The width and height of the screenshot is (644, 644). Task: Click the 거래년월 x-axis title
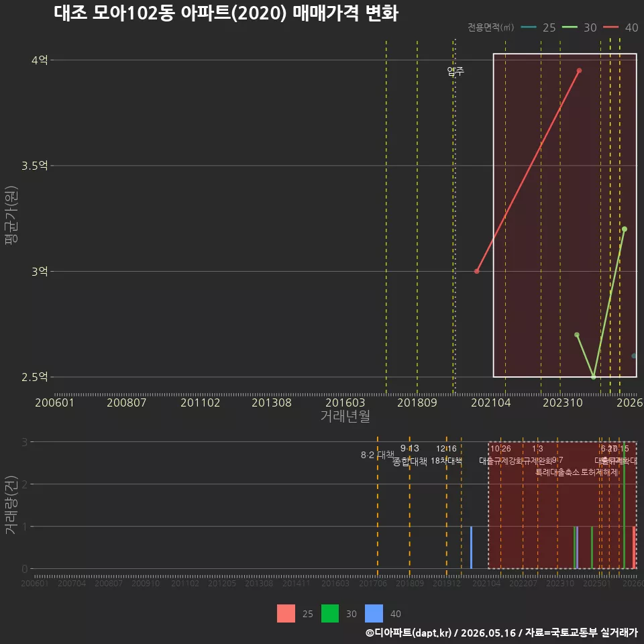(x=345, y=416)
